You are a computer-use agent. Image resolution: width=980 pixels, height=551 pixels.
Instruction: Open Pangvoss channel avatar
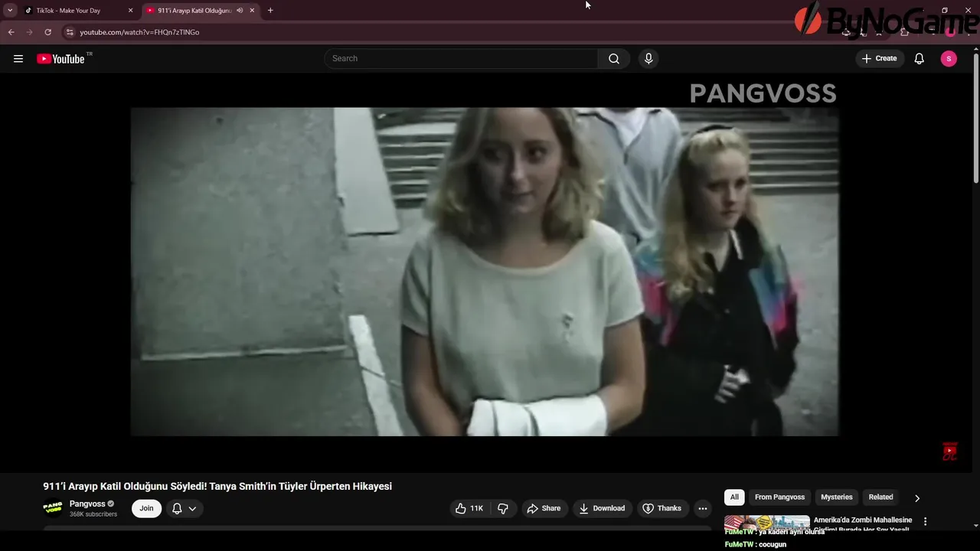point(53,508)
